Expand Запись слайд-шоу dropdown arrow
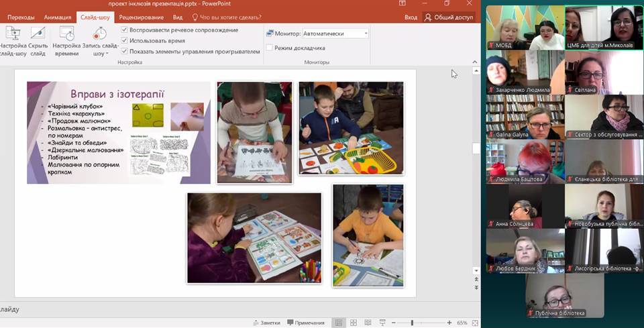The image size is (644, 328). click(x=107, y=54)
